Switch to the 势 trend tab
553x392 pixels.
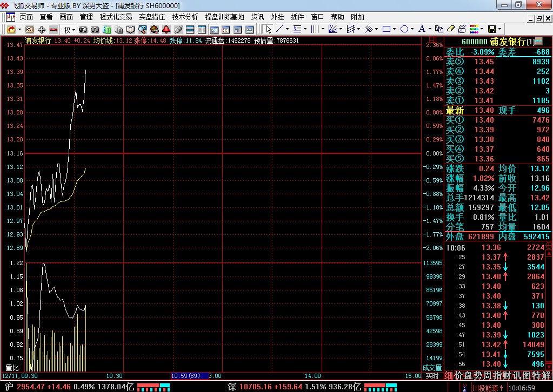pyautogui.click(x=477, y=375)
